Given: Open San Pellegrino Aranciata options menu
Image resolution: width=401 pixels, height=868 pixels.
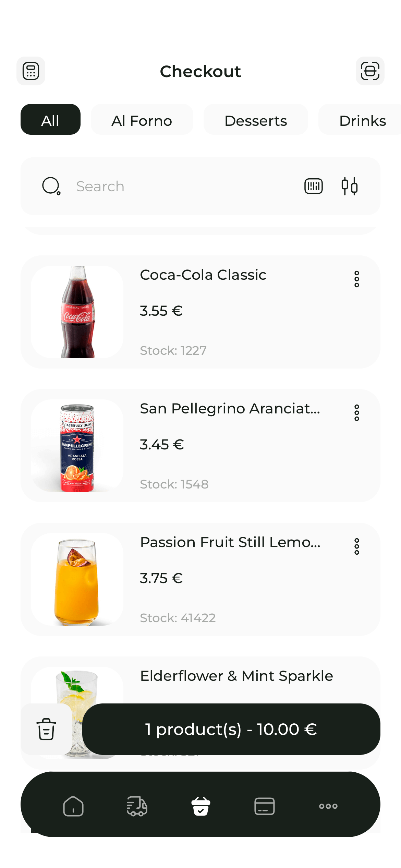Looking at the screenshot, I should (x=357, y=413).
